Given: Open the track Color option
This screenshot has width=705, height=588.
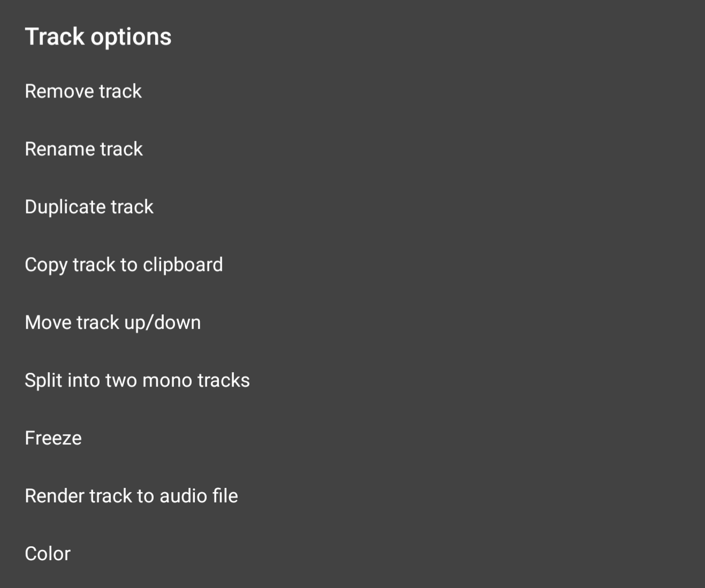Looking at the screenshot, I should click(x=48, y=554).
